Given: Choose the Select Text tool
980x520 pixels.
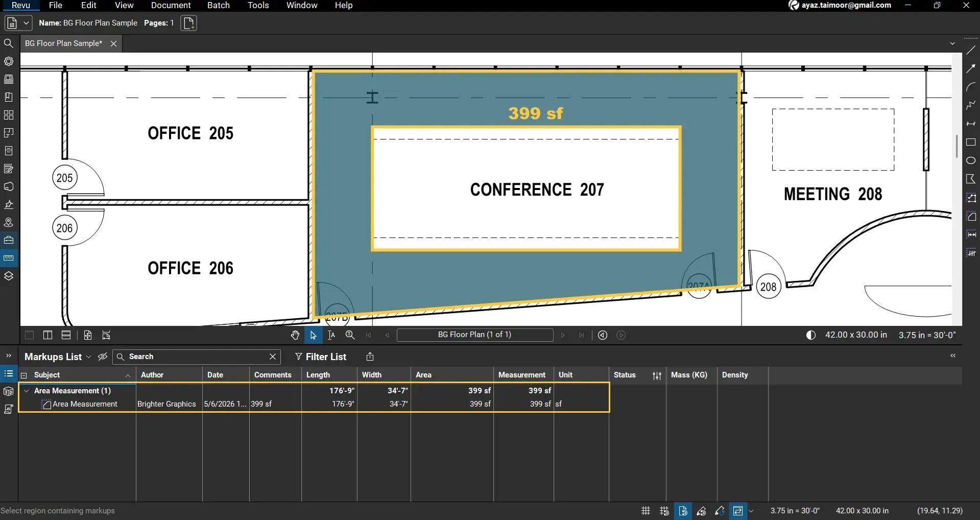Looking at the screenshot, I should point(331,335).
